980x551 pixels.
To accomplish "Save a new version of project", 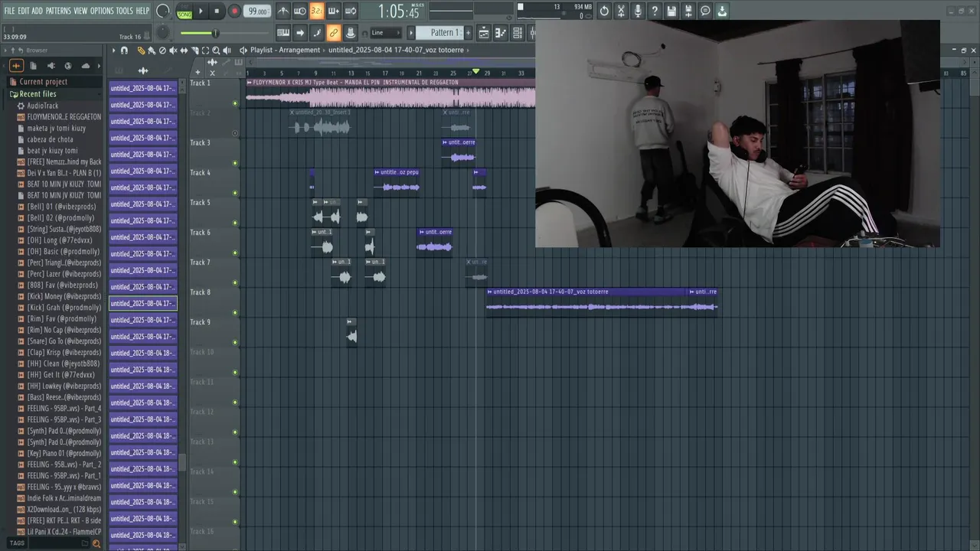I will pos(688,11).
